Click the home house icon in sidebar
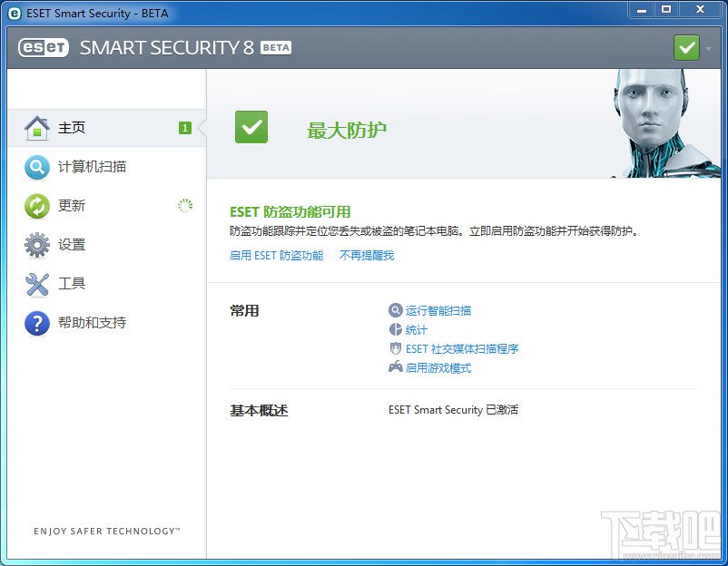 pyautogui.click(x=37, y=128)
